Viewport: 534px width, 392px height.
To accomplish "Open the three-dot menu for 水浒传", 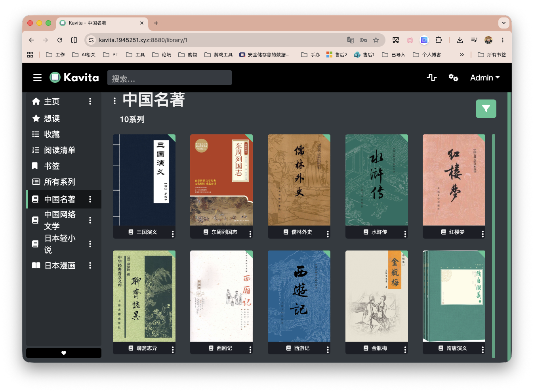I will (405, 234).
